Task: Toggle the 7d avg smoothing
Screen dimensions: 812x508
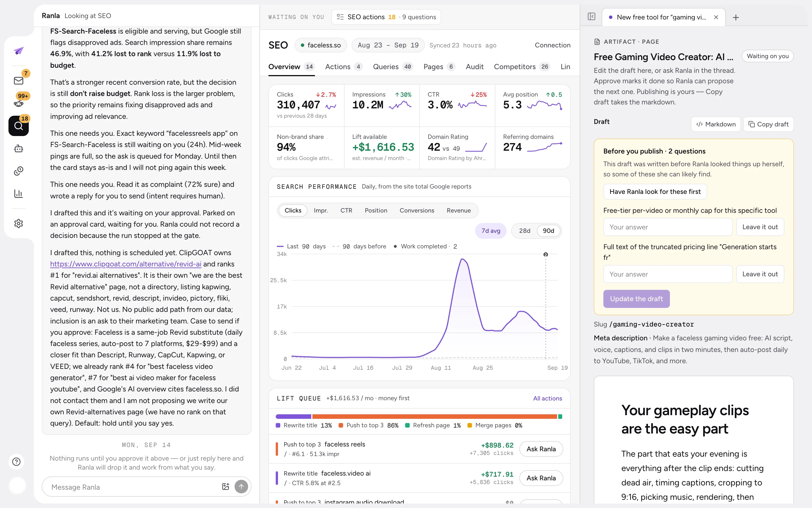Action: click(x=491, y=231)
